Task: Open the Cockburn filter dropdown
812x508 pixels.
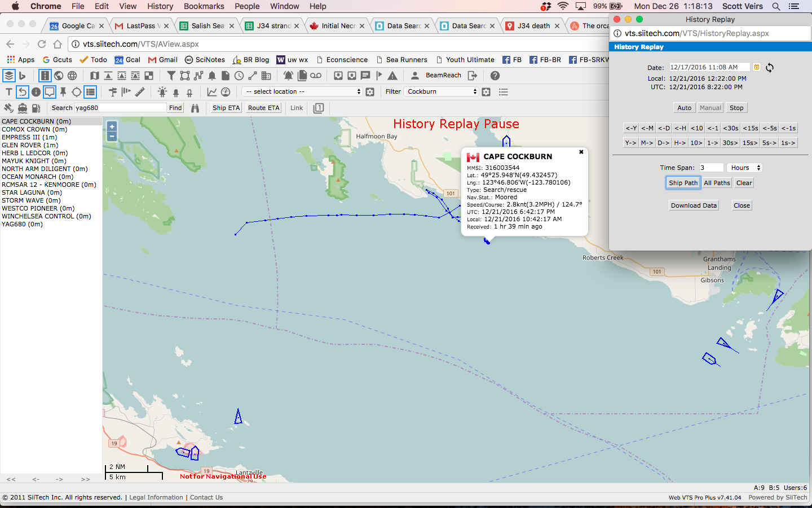Action: pos(442,91)
